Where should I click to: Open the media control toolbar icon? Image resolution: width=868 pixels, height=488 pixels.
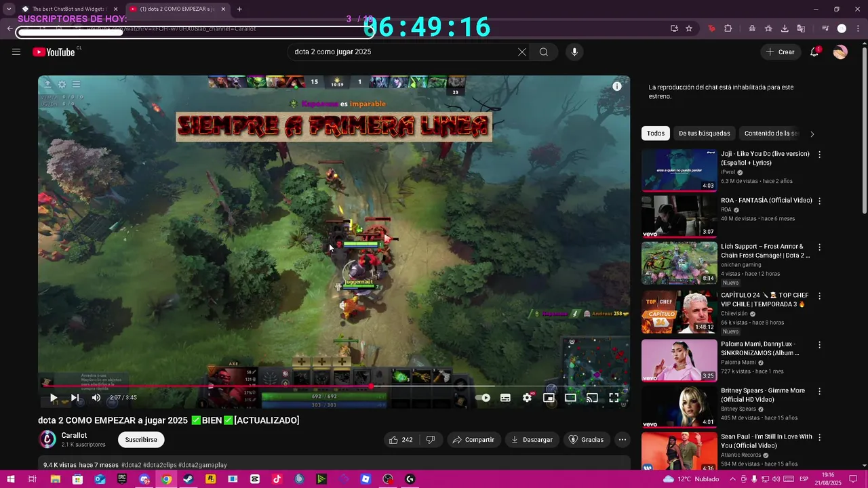point(825,28)
